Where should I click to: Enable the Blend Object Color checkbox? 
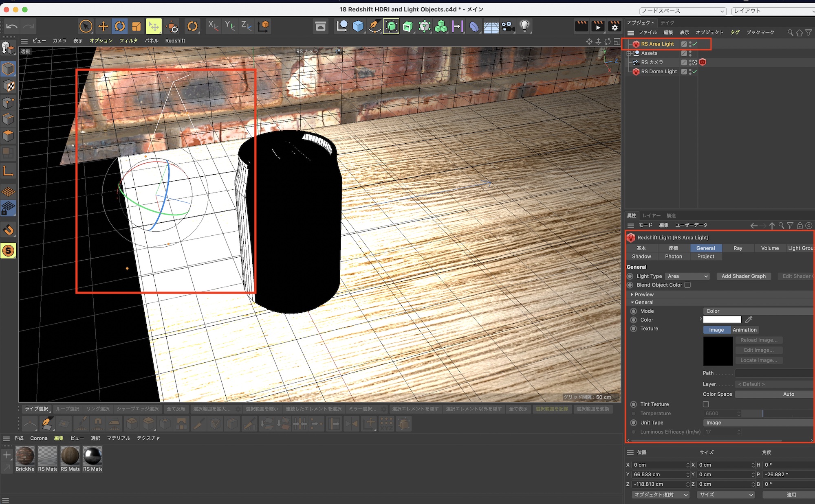(687, 285)
